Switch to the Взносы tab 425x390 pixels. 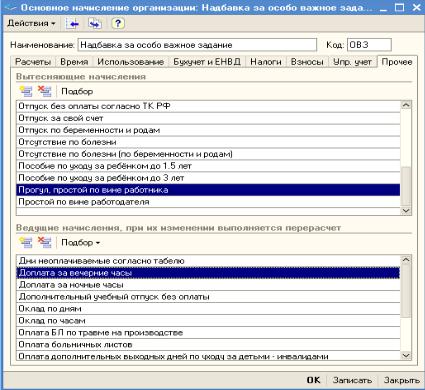point(307,62)
